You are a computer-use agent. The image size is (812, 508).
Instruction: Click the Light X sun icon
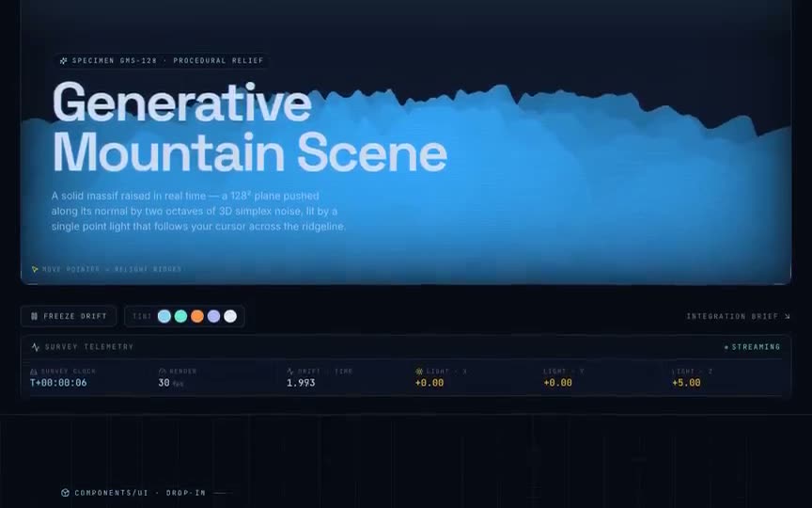click(x=419, y=372)
